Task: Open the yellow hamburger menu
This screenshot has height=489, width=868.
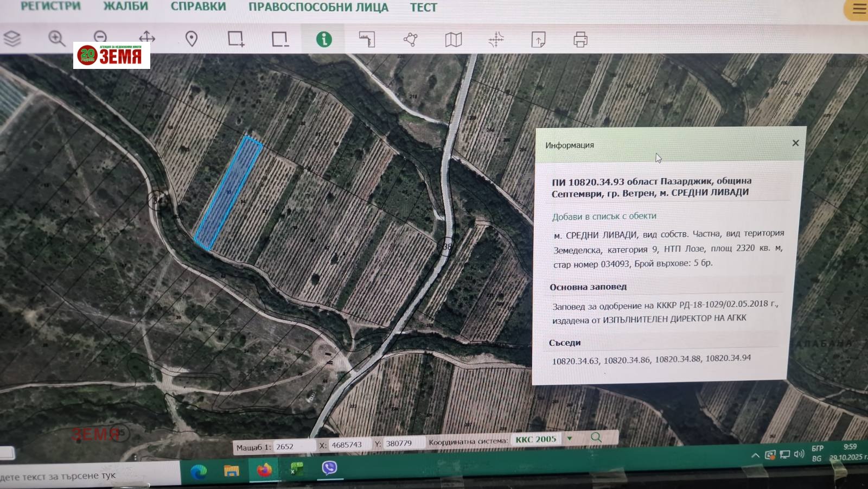Action: pyautogui.click(x=859, y=9)
